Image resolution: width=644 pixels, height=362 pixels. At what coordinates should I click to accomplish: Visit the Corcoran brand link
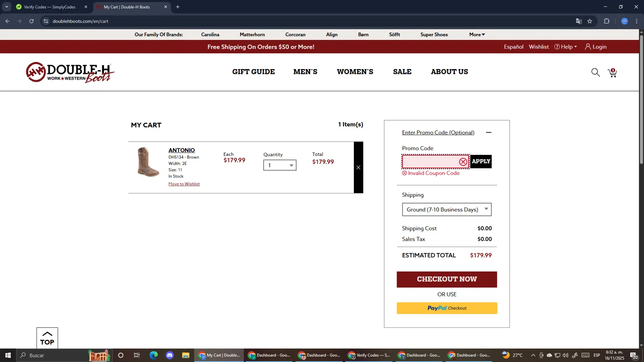tap(295, 34)
